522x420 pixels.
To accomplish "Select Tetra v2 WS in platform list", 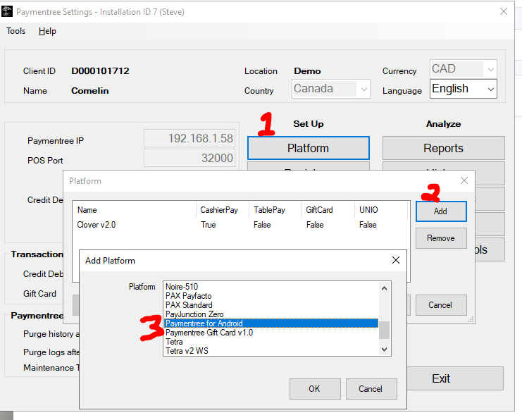I will coord(271,351).
